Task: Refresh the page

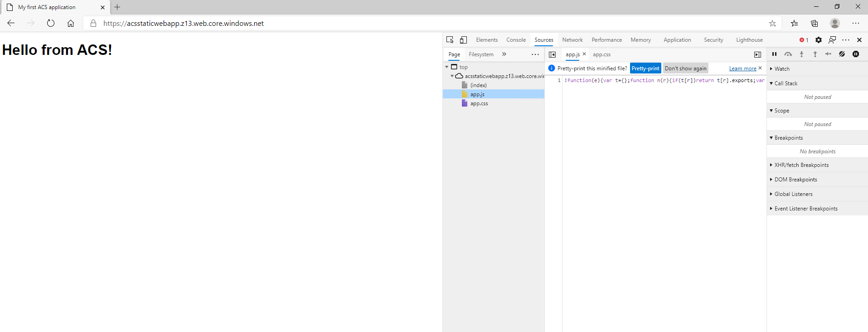Action: click(51, 23)
